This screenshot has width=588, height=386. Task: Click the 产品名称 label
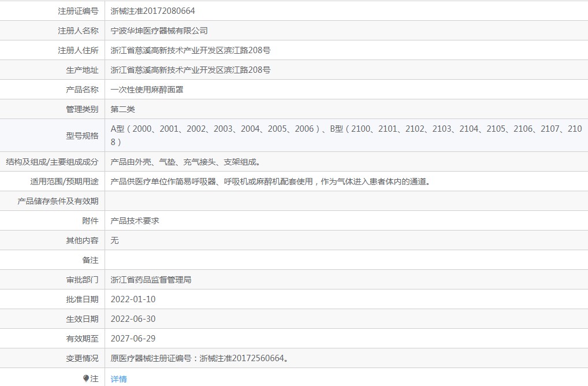point(82,90)
